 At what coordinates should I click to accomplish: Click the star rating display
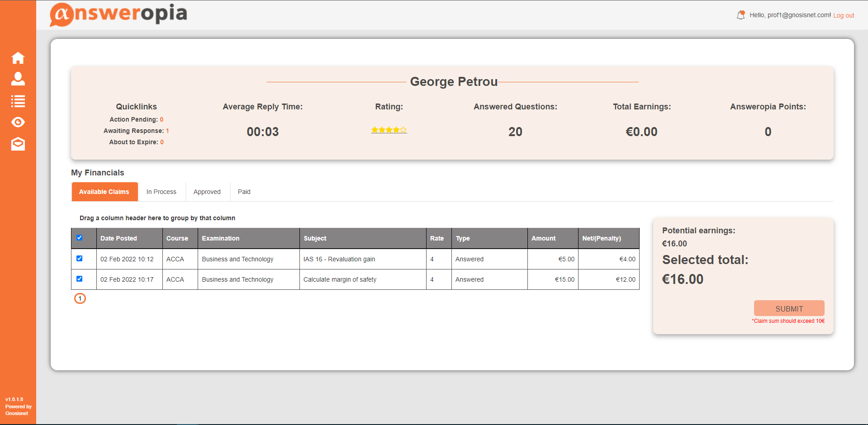coord(389,130)
